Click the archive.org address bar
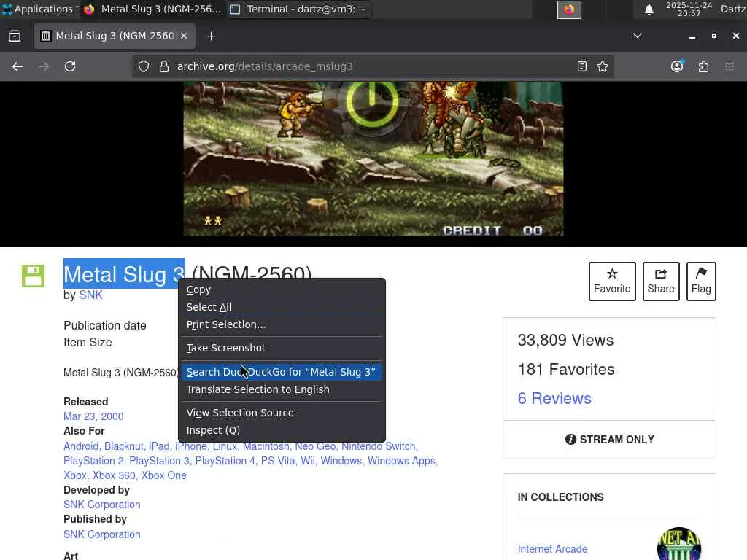747x560 pixels. click(371, 66)
